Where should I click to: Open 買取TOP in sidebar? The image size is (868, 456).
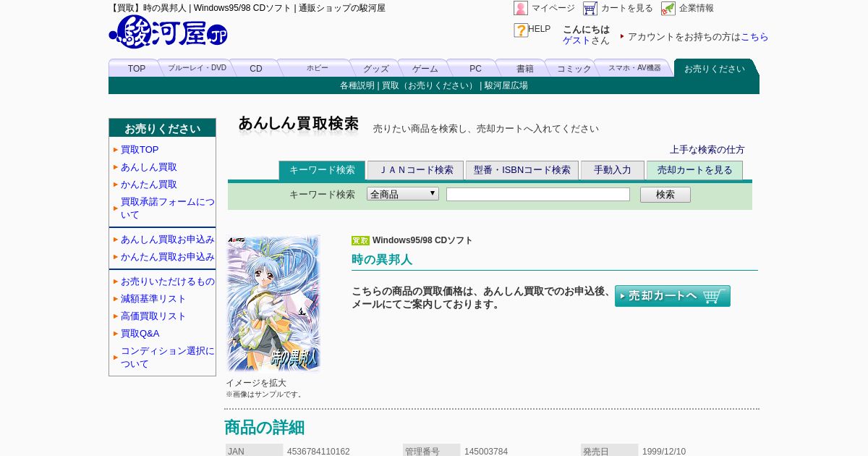pos(140,150)
